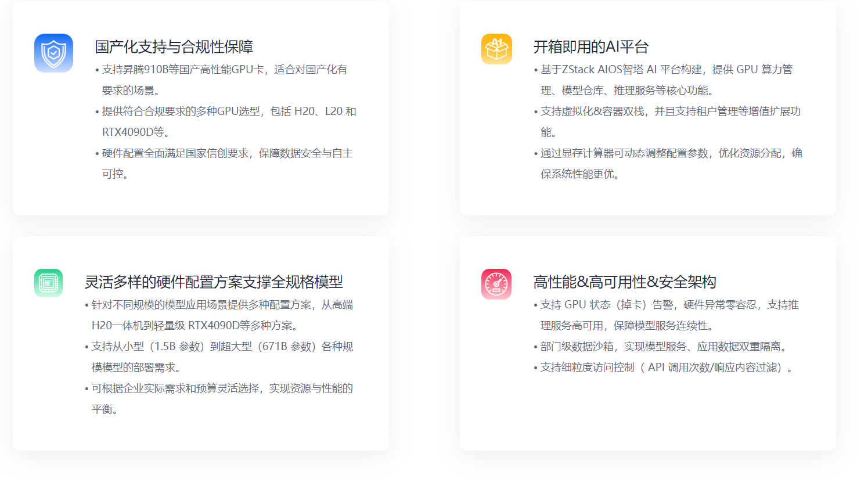Viewport: 868px width, 479px height.
Task: Select the heading 开箱即用的AI平台
Action: [590, 47]
